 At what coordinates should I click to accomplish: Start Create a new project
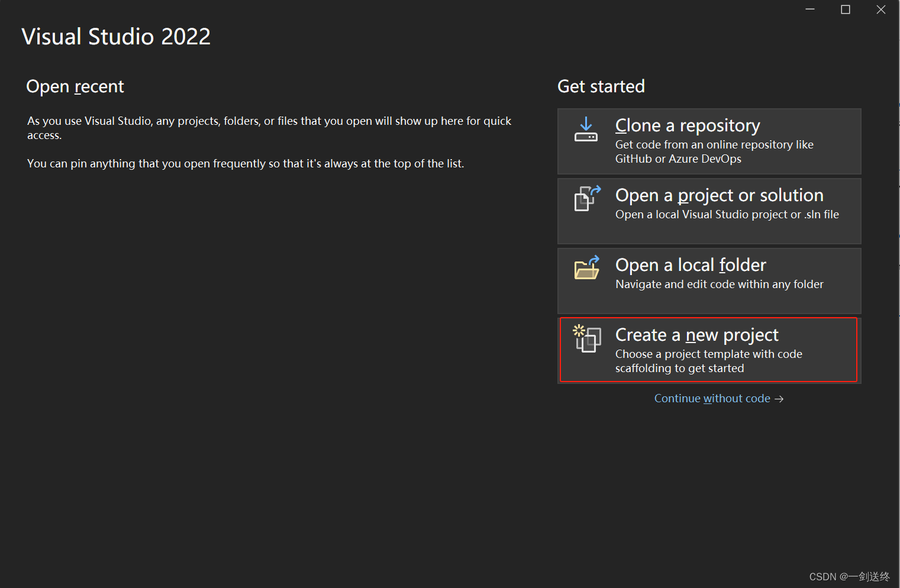click(x=708, y=349)
